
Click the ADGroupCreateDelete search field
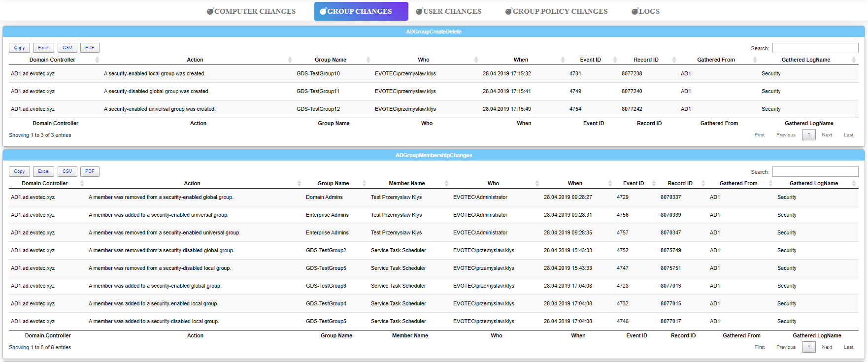815,48
